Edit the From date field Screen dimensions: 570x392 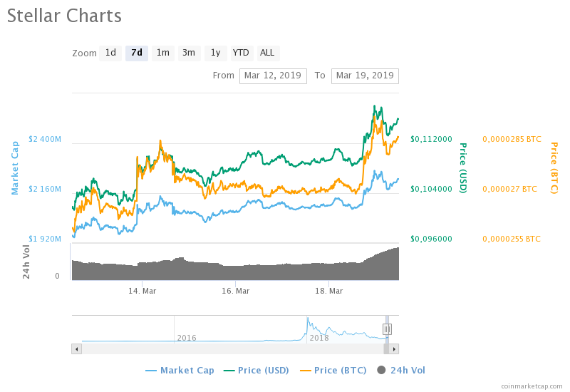(x=273, y=76)
